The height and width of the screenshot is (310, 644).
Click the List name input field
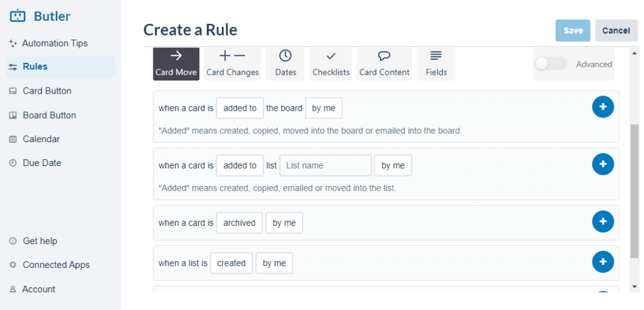point(326,165)
